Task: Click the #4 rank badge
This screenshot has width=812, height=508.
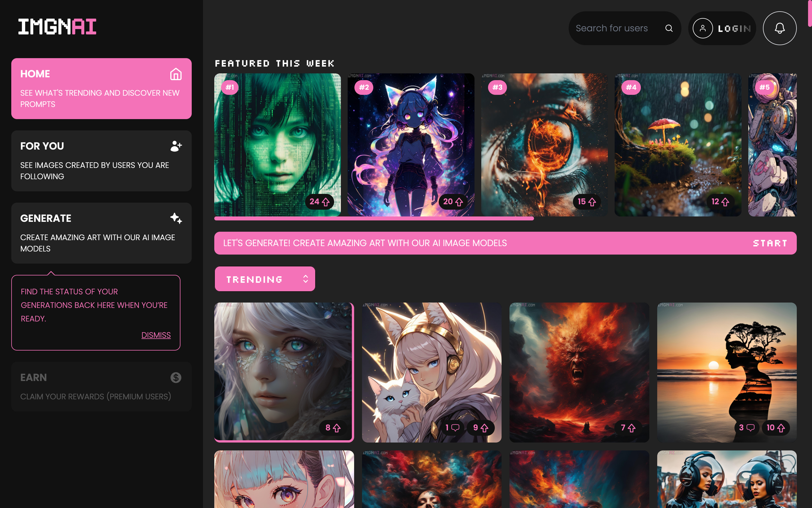Action: pos(631,87)
